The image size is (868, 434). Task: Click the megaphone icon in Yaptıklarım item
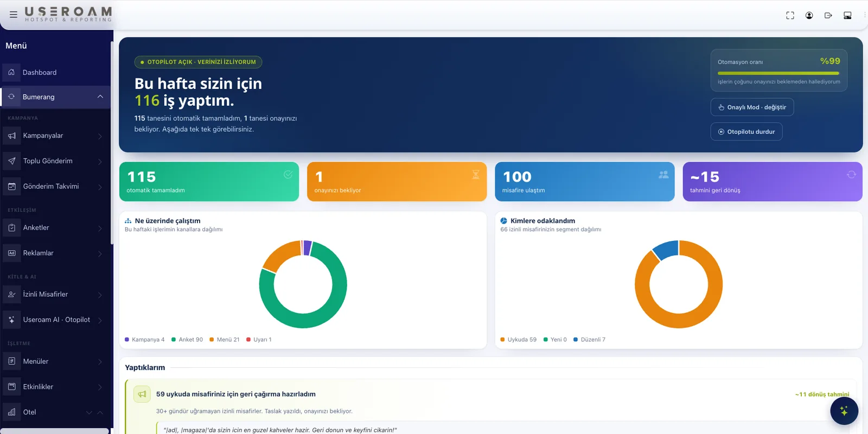142,394
